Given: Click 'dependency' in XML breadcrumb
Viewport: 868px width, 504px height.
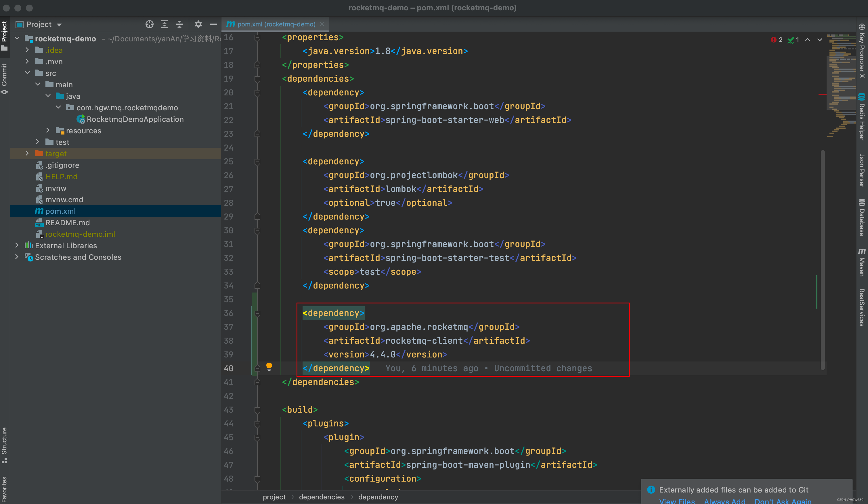Looking at the screenshot, I should click(x=378, y=497).
